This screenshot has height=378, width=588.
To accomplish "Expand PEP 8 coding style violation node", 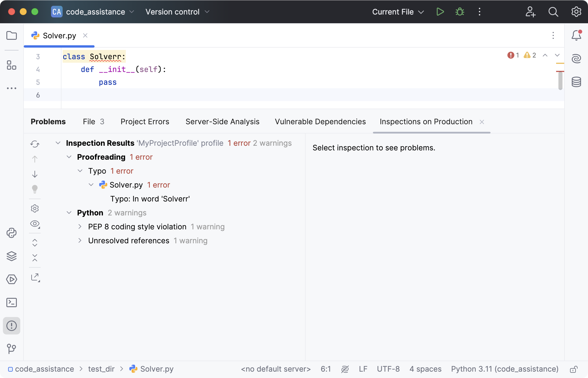I will [80, 227].
